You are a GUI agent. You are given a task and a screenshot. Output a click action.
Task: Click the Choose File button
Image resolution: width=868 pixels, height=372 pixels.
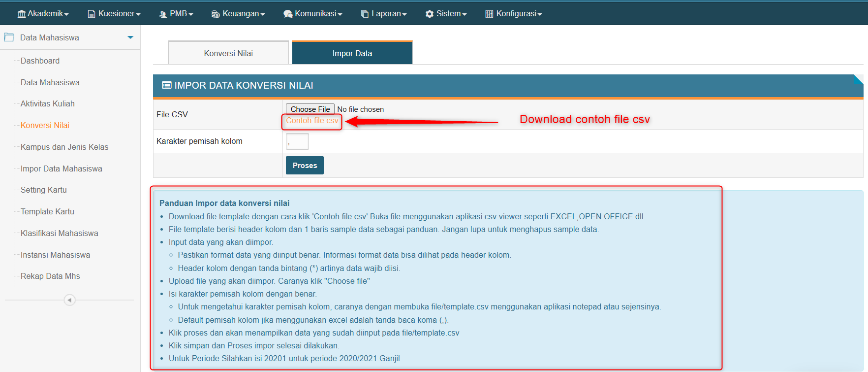[310, 109]
